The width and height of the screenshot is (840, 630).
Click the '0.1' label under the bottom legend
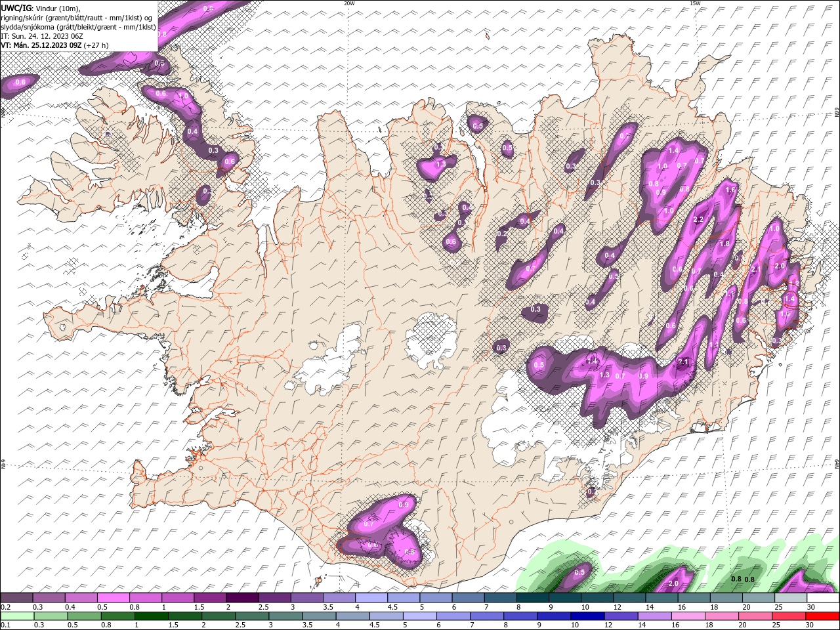point(6,625)
